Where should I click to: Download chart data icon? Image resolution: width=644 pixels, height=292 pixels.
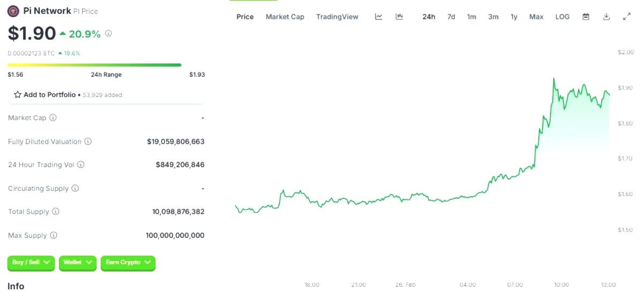click(x=606, y=17)
